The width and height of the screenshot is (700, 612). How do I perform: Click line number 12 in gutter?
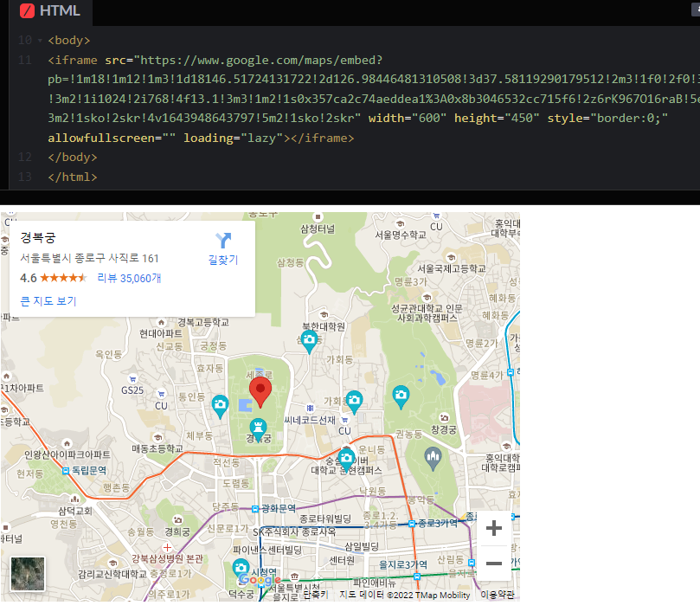tap(25, 158)
